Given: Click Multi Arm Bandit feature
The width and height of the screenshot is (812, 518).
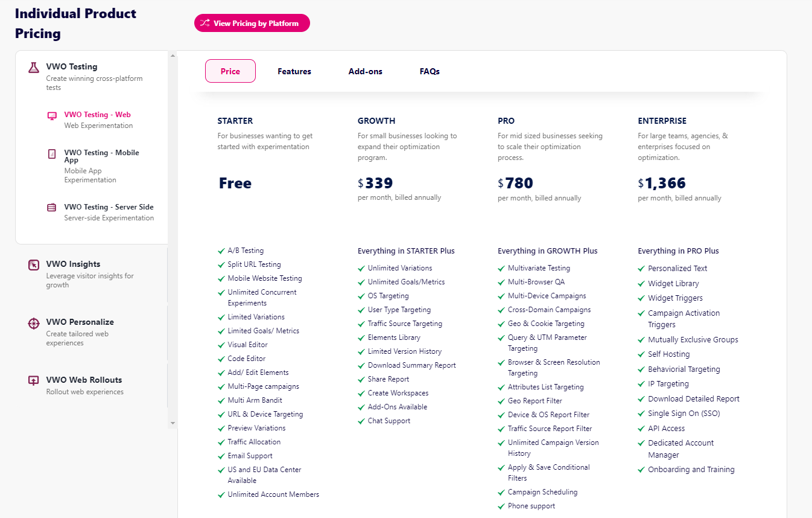Looking at the screenshot, I should click(x=255, y=400).
